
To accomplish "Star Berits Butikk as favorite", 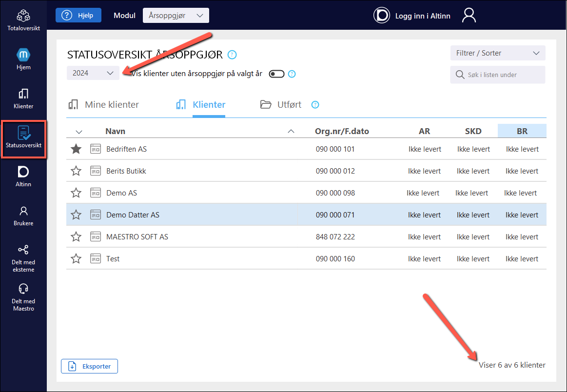I will click(x=76, y=171).
